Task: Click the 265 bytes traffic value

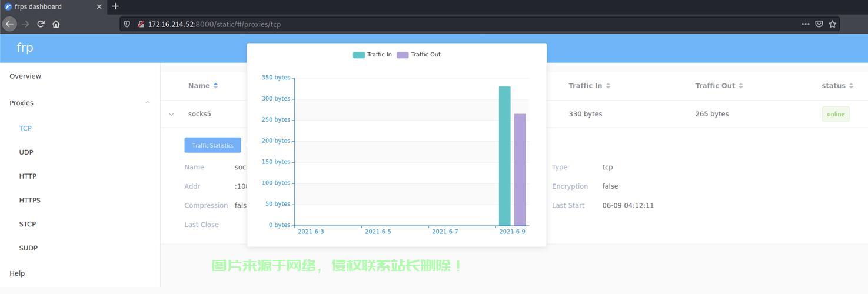Action: [x=711, y=114]
